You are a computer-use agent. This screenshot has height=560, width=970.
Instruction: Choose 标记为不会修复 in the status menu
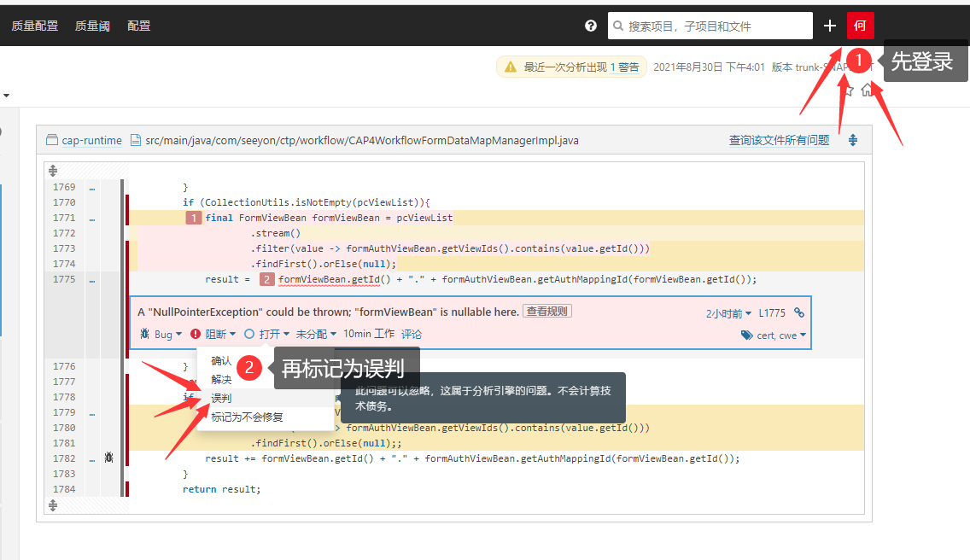pyautogui.click(x=248, y=417)
